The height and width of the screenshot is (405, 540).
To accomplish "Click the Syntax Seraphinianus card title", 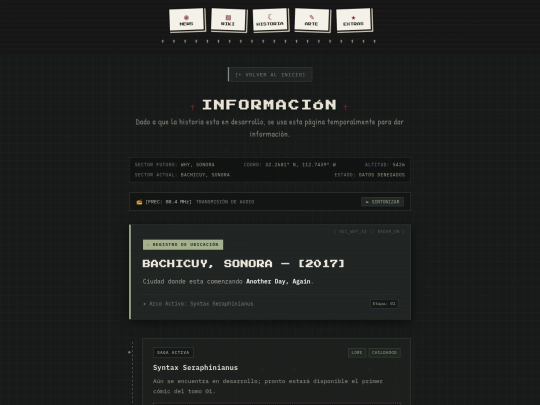I will 195,368.
